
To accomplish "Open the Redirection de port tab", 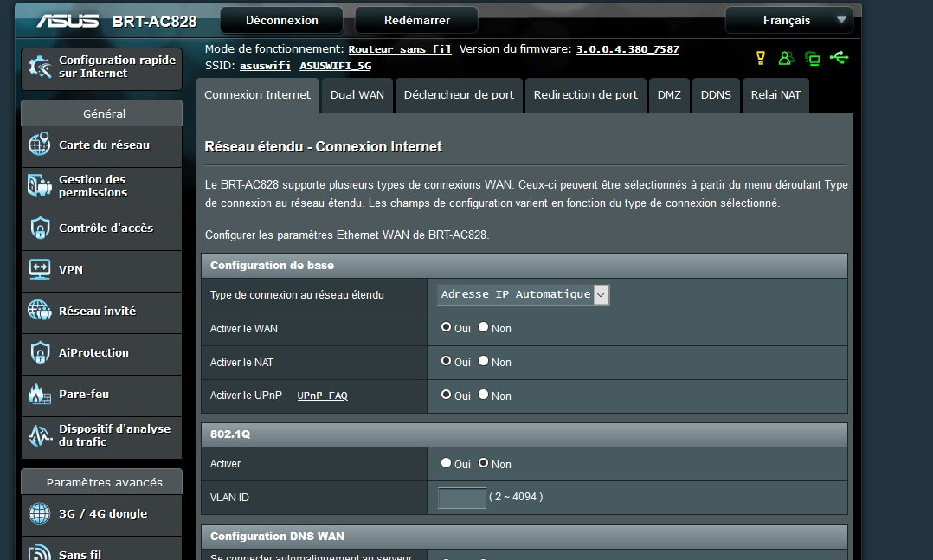I will point(585,95).
